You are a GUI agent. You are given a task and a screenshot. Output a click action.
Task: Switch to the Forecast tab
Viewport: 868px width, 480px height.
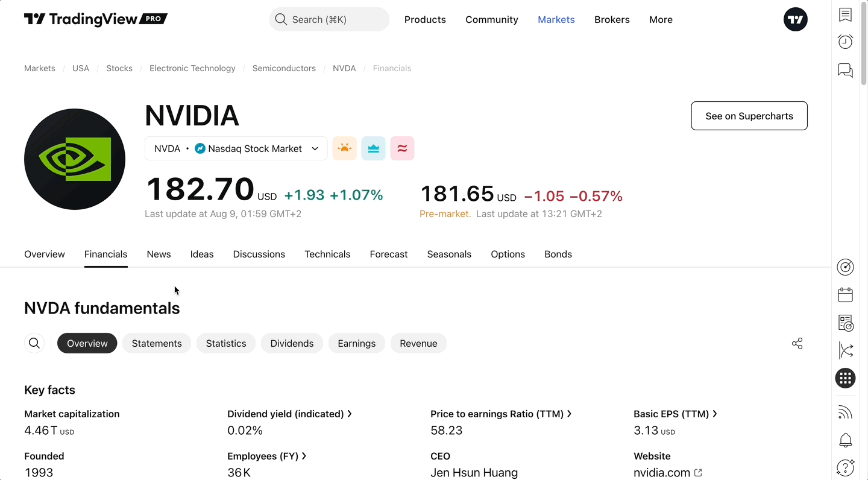point(389,254)
